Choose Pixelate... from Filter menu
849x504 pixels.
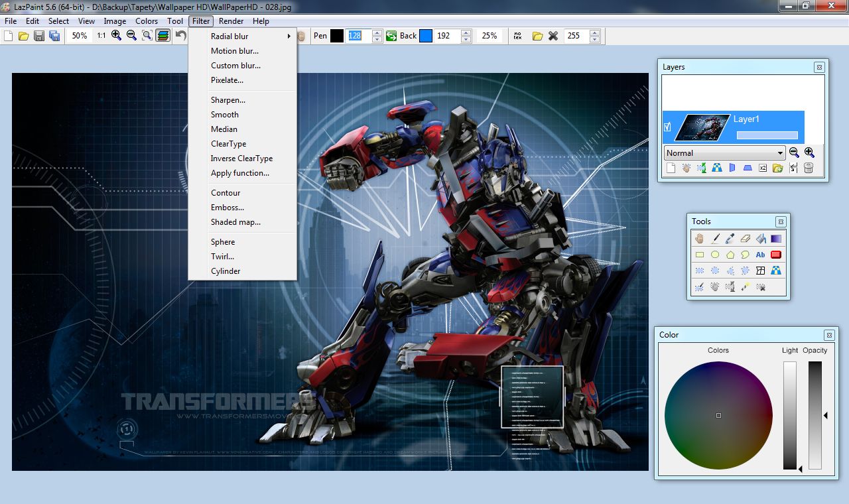(x=227, y=80)
